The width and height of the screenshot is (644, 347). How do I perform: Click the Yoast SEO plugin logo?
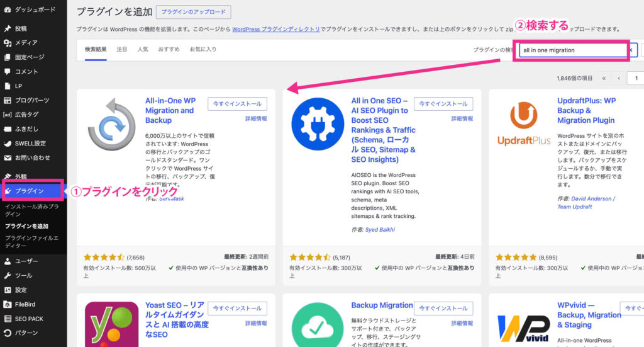(x=112, y=324)
